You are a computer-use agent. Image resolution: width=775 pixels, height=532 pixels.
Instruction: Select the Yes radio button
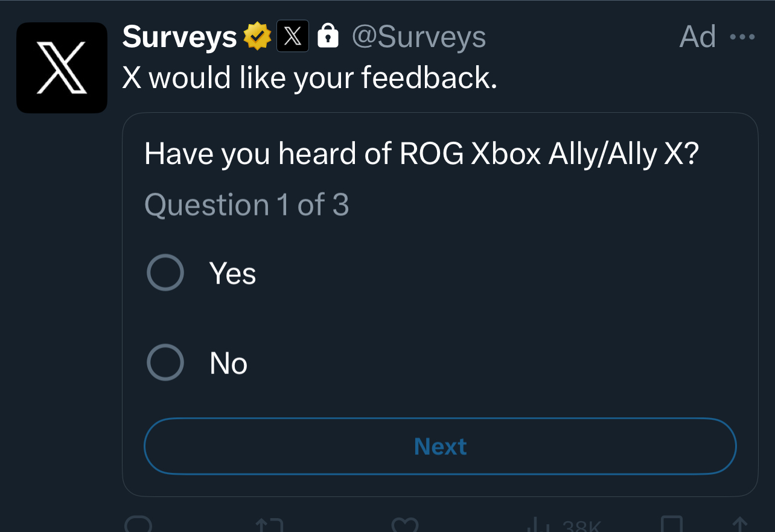[165, 273]
